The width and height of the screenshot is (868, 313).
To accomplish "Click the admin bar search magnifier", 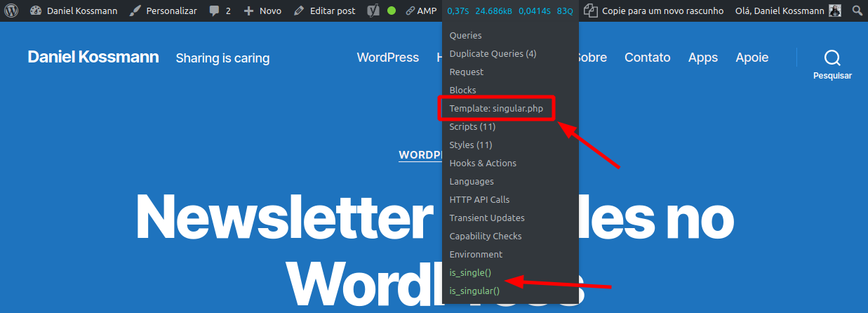I will pyautogui.click(x=857, y=11).
